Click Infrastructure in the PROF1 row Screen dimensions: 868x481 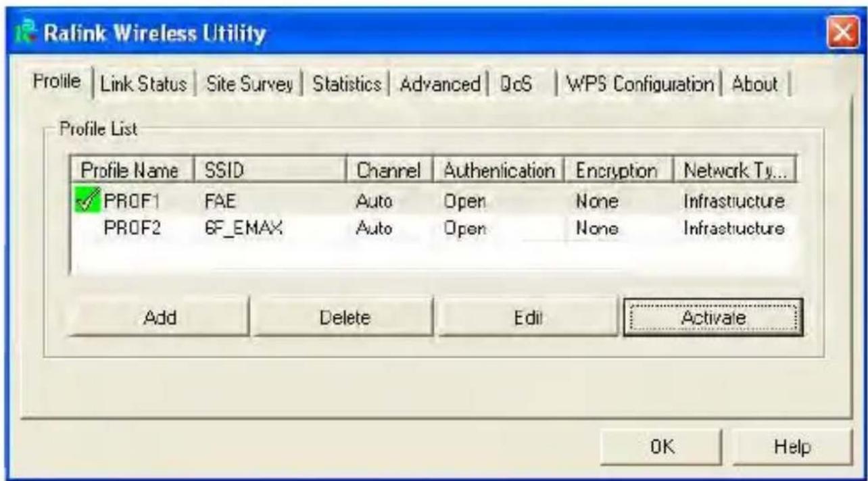tap(735, 201)
